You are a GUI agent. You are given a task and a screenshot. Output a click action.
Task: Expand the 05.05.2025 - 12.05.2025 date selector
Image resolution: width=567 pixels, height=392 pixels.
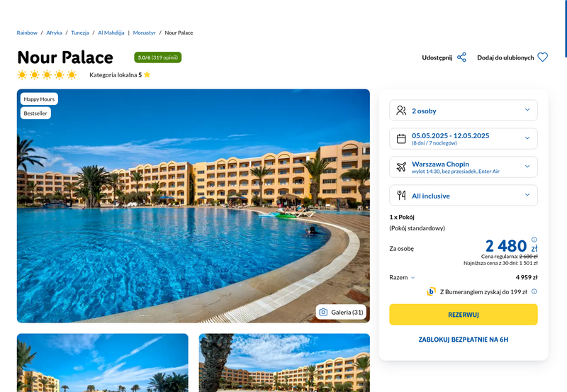(464, 139)
